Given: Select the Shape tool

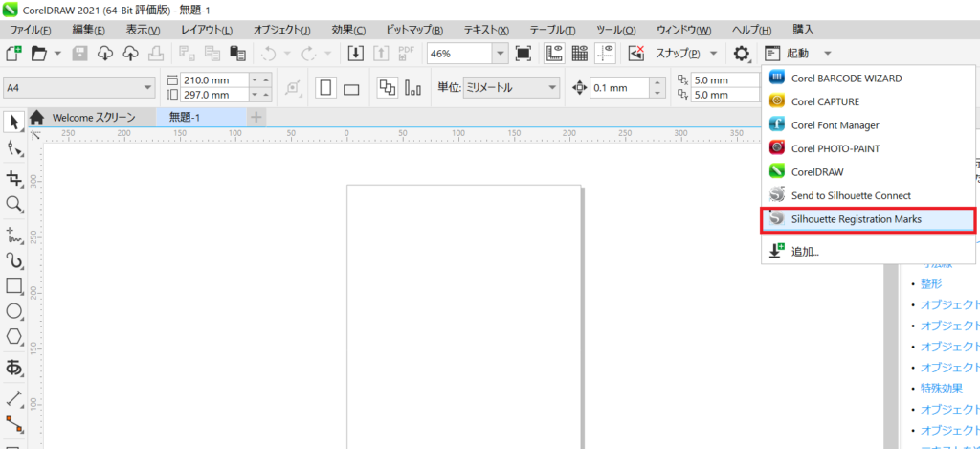Looking at the screenshot, I should pyautogui.click(x=13, y=149).
